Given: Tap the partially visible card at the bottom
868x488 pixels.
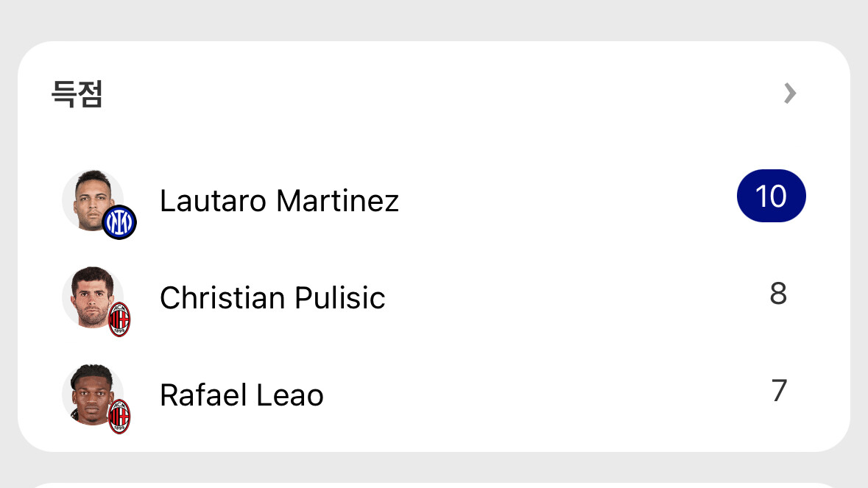Looking at the screenshot, I should click(434, 484).
